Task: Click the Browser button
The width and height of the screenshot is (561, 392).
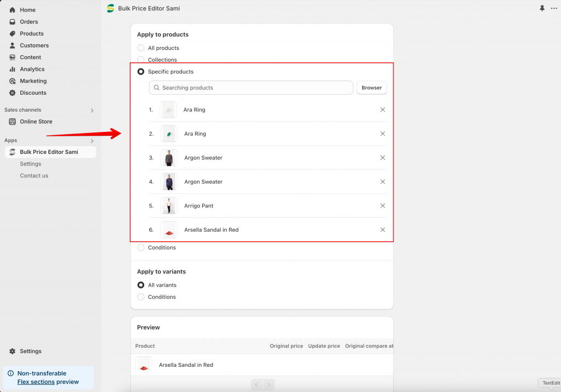Action: 372,88
